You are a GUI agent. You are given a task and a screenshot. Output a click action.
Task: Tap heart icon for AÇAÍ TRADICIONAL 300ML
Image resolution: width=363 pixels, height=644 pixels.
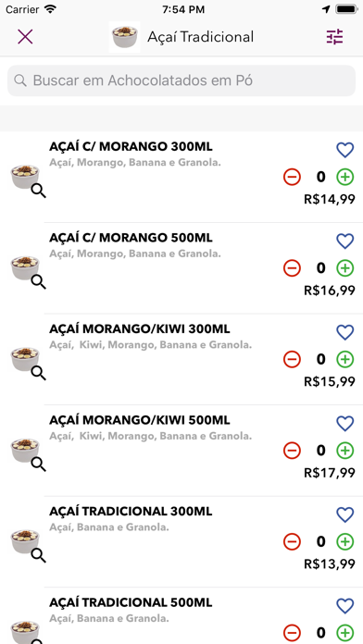pos(344,515)
